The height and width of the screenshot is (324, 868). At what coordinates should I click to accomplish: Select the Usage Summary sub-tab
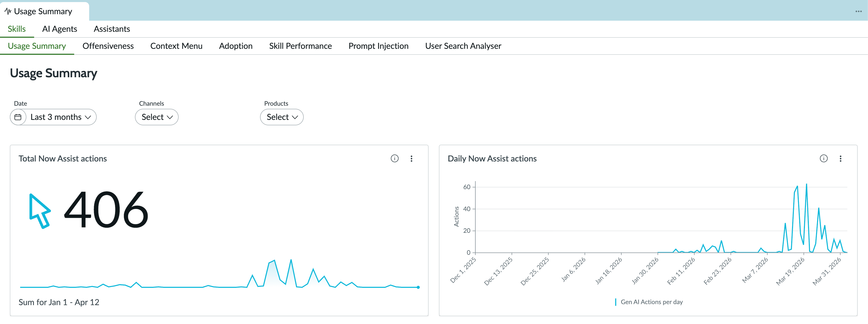[37, 46]
